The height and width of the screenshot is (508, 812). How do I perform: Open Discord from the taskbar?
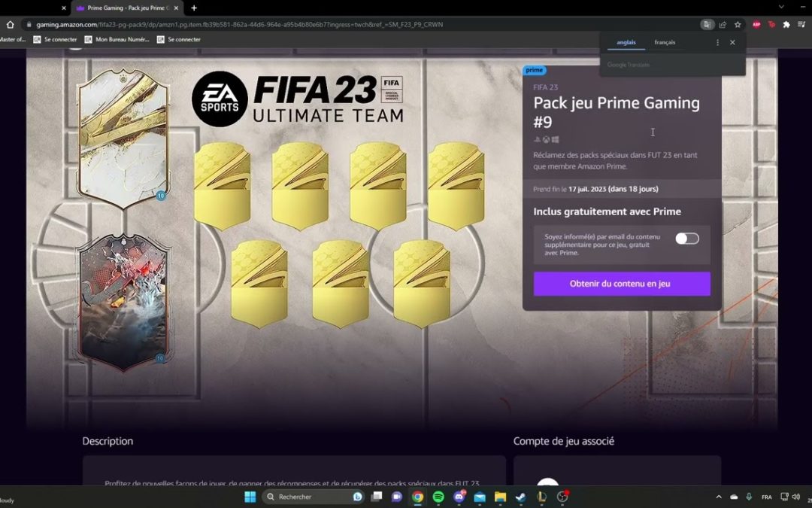point(459,497)
